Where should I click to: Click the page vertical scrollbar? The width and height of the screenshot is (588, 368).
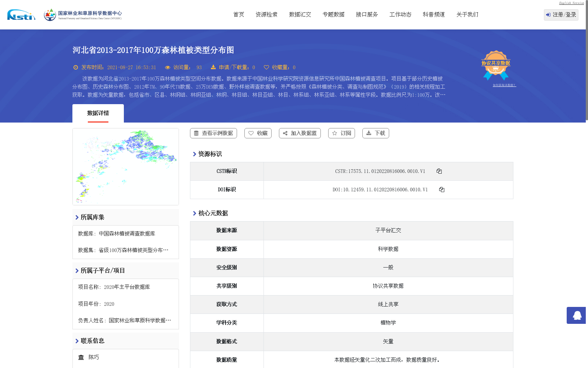click(587, 61)
